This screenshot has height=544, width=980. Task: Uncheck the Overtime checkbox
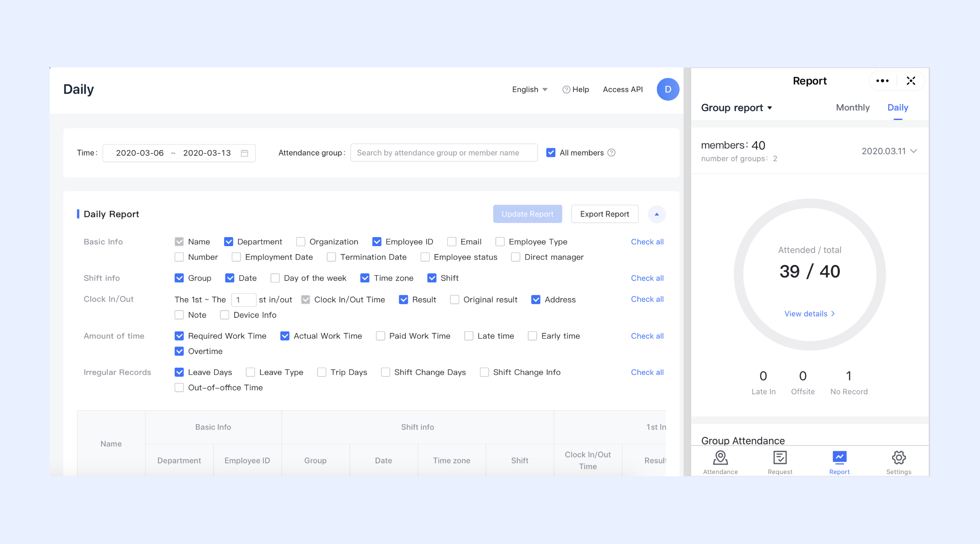[179, 351]
